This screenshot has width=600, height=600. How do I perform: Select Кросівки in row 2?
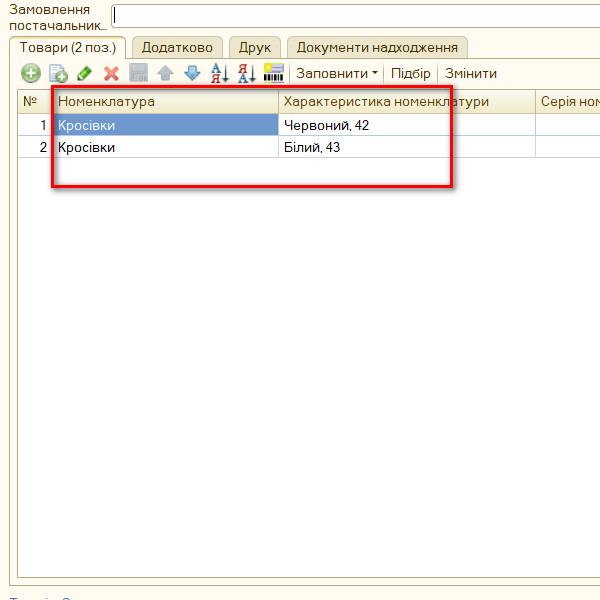tap(165, 147)
